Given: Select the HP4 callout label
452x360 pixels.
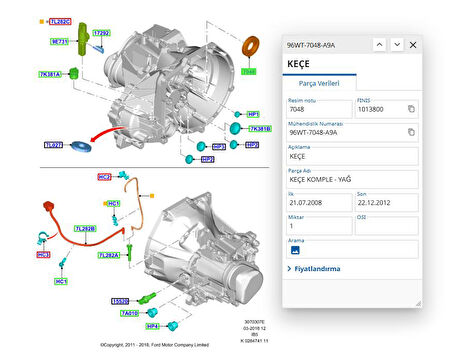Looking at the screenshot, I should tap(152, 326).
